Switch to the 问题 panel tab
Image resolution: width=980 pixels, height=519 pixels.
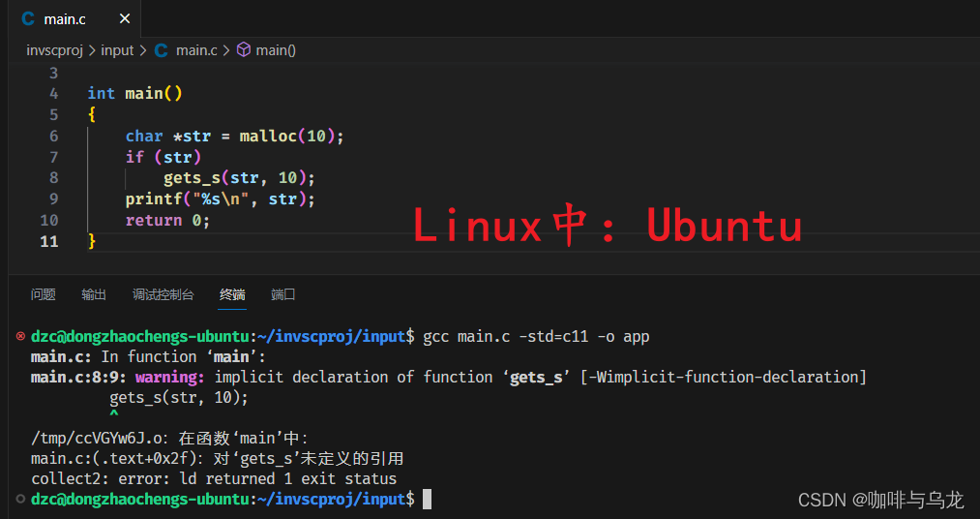coord(44,294)
